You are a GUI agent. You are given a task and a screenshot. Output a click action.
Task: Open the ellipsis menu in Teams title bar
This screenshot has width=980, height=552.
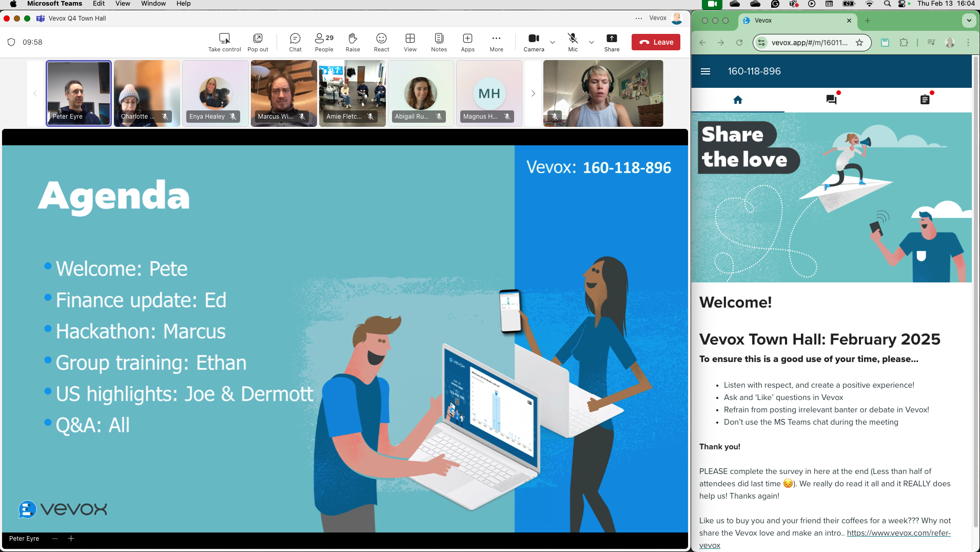(639, 18)
